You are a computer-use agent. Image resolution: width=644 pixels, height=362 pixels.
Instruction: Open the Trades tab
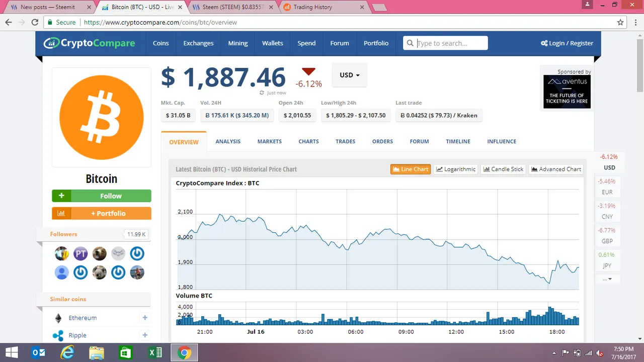(346, 142)
